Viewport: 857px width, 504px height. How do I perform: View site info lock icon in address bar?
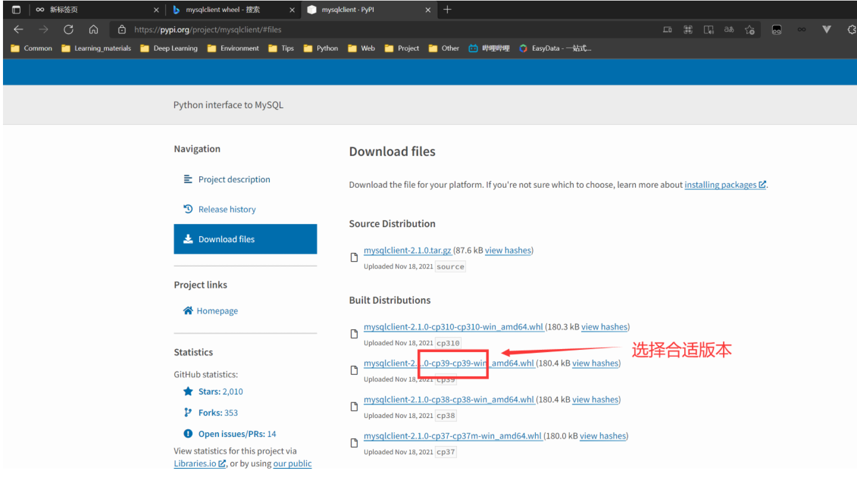(x=122, y=29)
